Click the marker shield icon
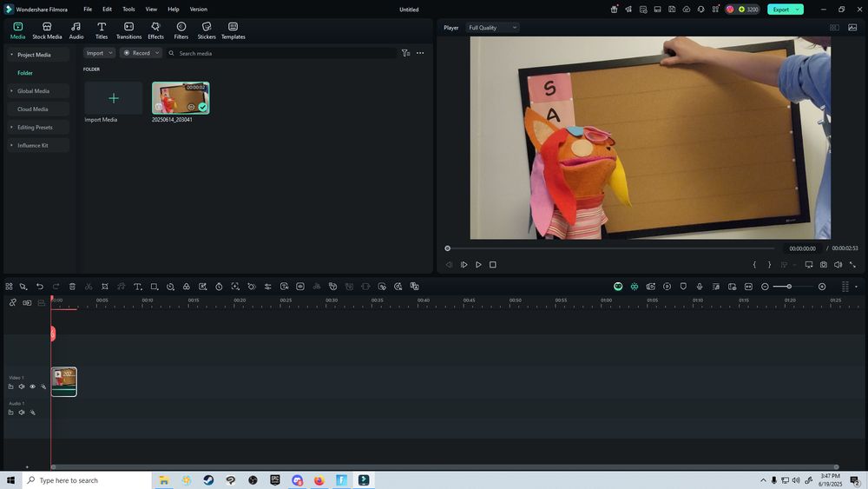 point(683,287)
